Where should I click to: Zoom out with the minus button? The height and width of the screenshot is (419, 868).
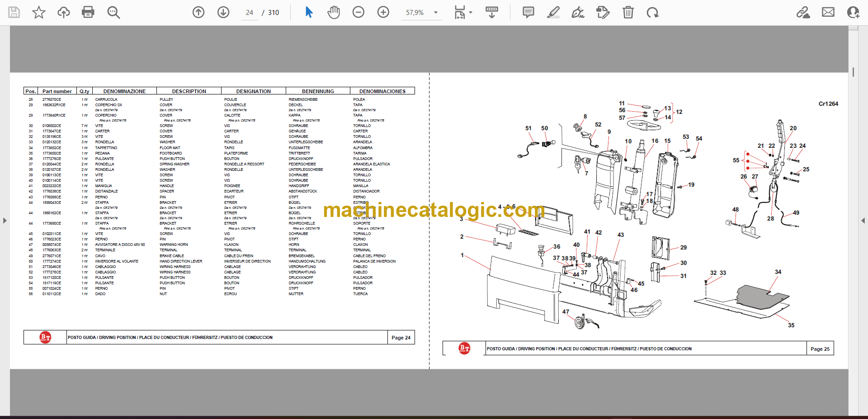[x=359, y=12]
